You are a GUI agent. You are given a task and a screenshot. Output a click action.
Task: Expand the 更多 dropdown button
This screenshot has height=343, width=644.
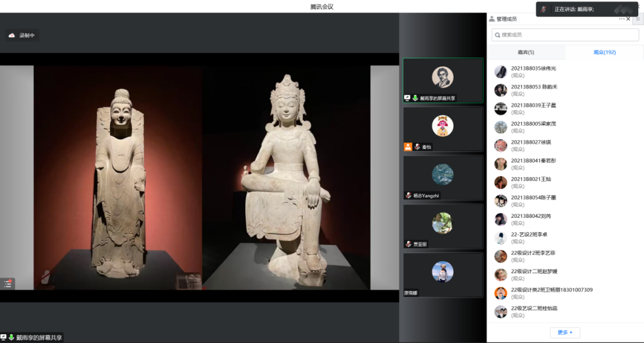(x=565, y=333)
